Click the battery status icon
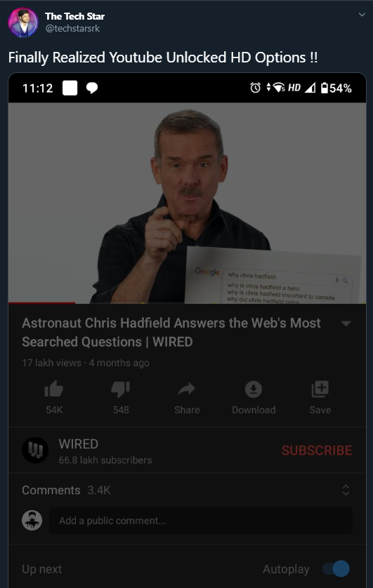This screenshot has width=373, height=588. point(325,88)
